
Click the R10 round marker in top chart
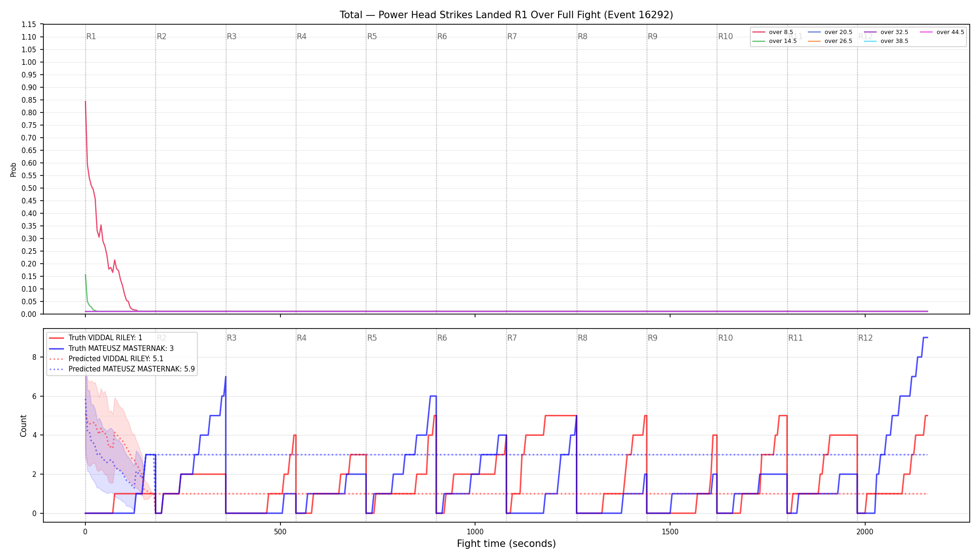[x=725, y=36]
